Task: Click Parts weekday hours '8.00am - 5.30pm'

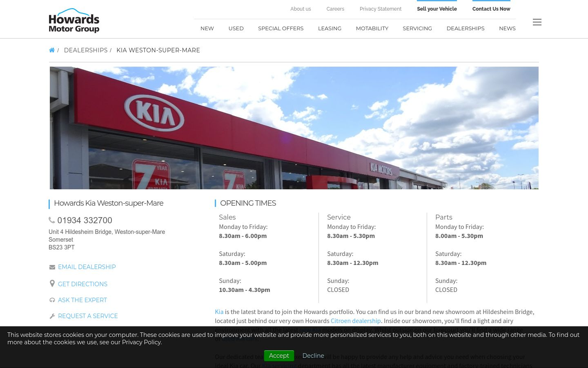Action: point(459,236)
